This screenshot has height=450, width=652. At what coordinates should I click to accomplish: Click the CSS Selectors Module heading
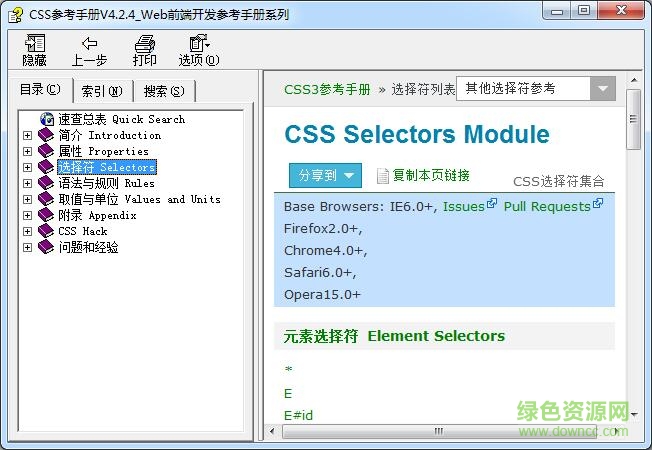(417, 134)
